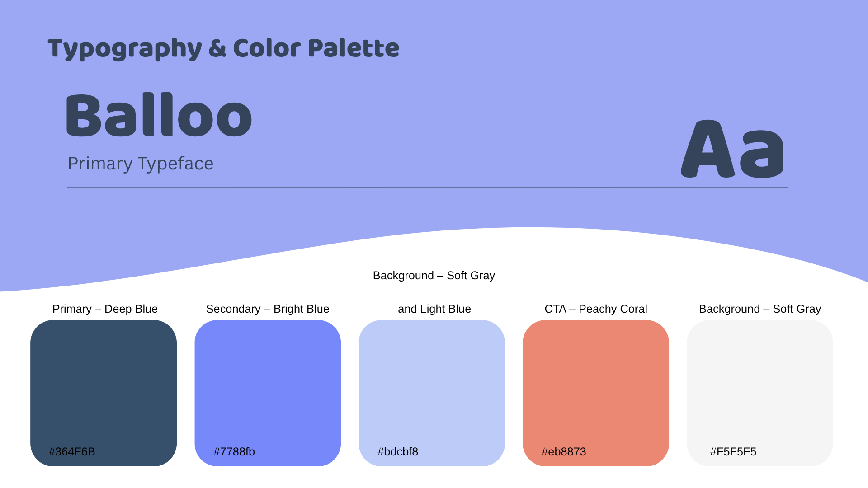This screenshot has height=488, width=868.
Task: Select the #F5F5F5 hex code text
Action: [x=733, y=452]
